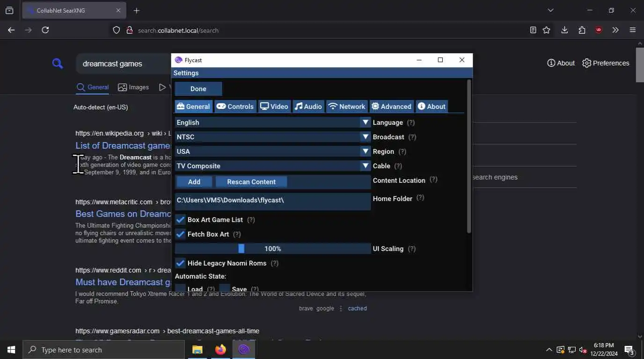Expand the Language dropdown set to English
Image resolution: width=644 pixels, height=359 pixels.
coord(273,122)
